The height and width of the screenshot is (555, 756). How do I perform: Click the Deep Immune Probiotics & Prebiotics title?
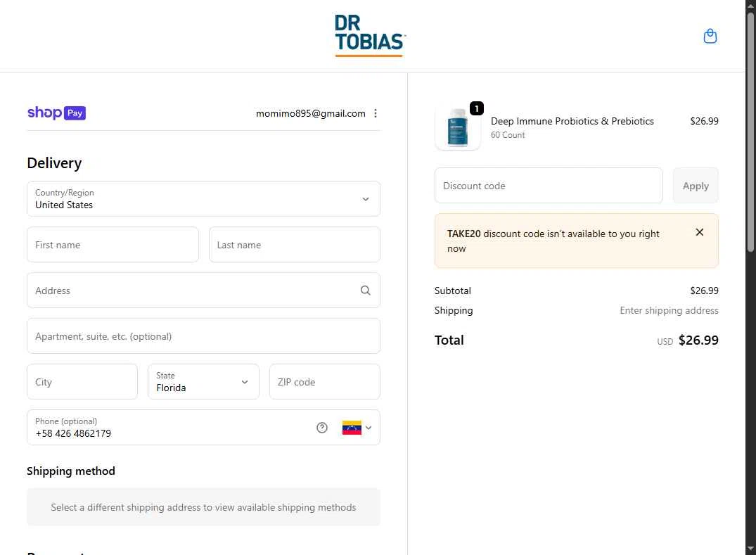[x=572, y=121]
